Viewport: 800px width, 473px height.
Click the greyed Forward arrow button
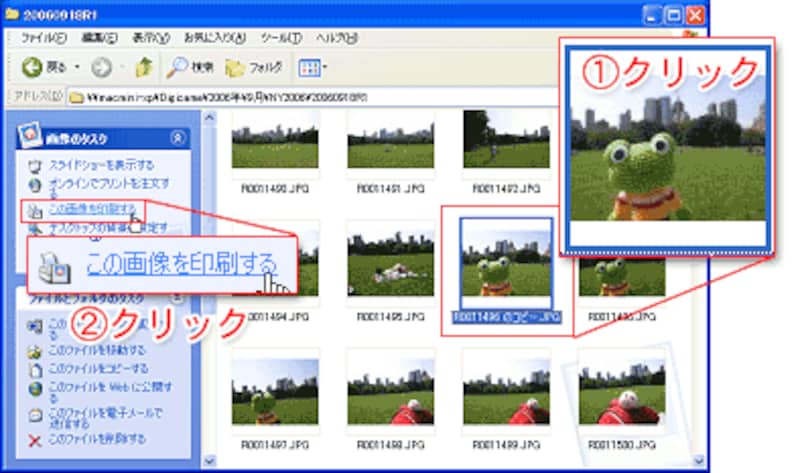tap(102, 67)
